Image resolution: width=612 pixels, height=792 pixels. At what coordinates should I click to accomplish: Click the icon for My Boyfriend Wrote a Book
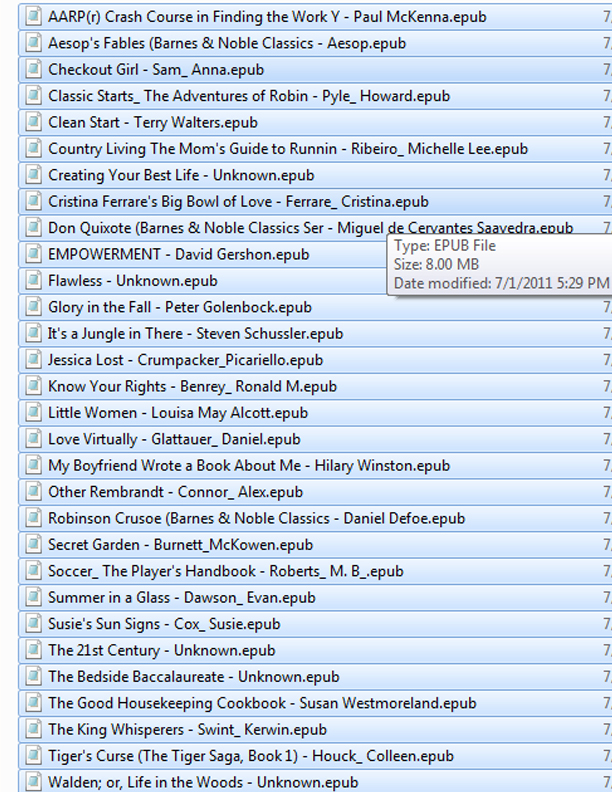33,465
